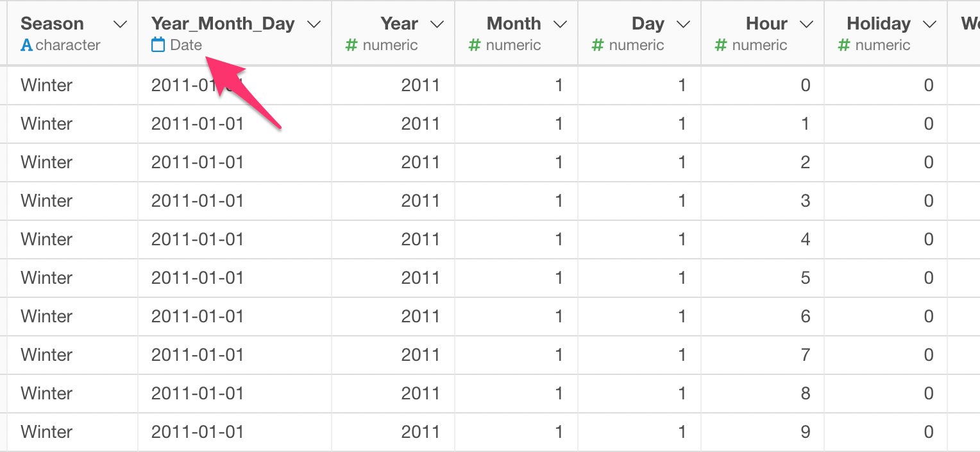The width and height of the screenshot is (980, 452).
Task: Open the Season column dropdown menu
Action: (119, 24)
